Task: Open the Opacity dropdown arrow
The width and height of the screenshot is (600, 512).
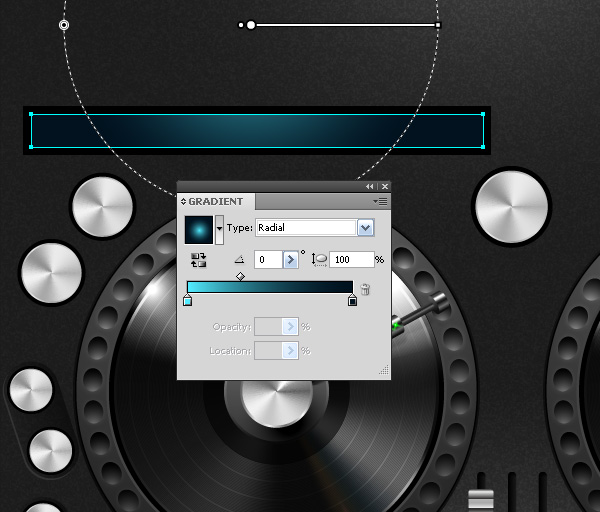Action: (x=290, y=327)
